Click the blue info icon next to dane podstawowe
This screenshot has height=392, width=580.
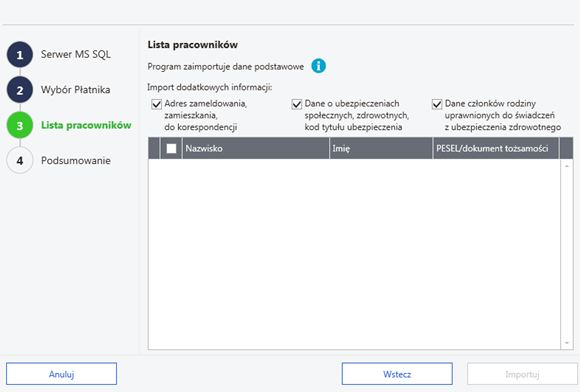[318, 66]
